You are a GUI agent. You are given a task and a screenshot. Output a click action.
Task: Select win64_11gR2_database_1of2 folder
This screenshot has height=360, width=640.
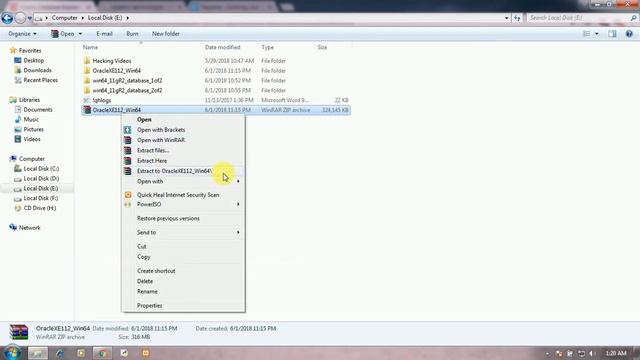pos(127,80)
